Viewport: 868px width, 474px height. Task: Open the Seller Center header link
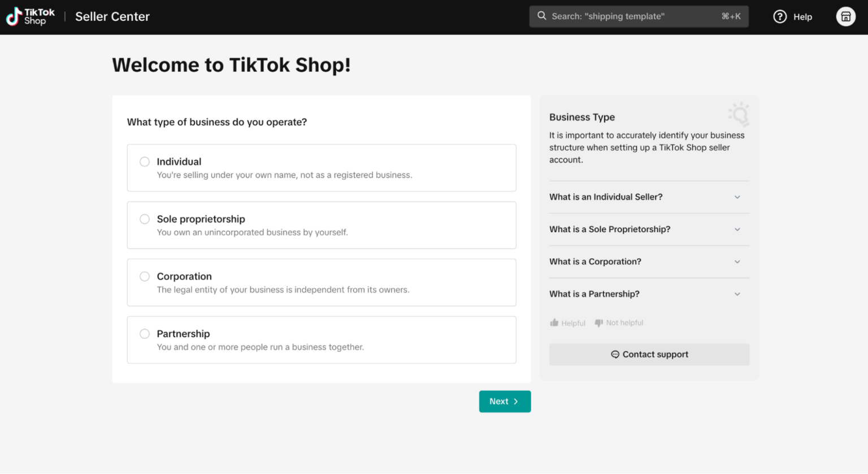112,16
